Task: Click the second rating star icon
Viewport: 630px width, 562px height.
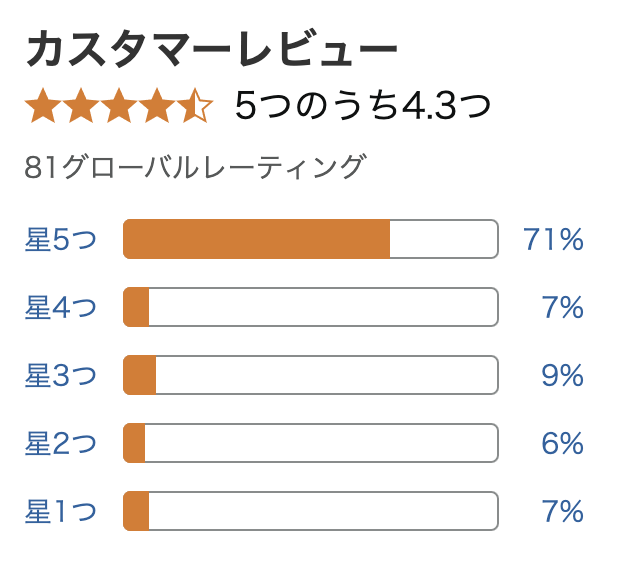Action: [x=81, y=105]
